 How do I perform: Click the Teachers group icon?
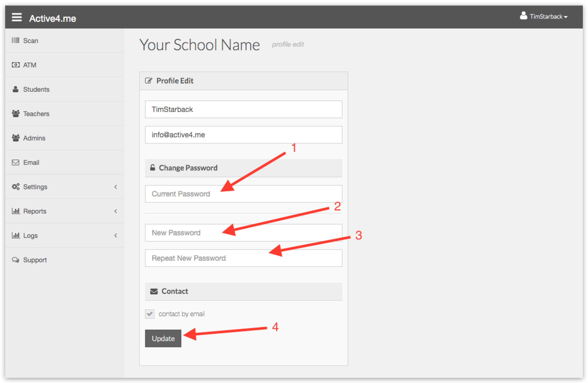(x=16, y=114)
